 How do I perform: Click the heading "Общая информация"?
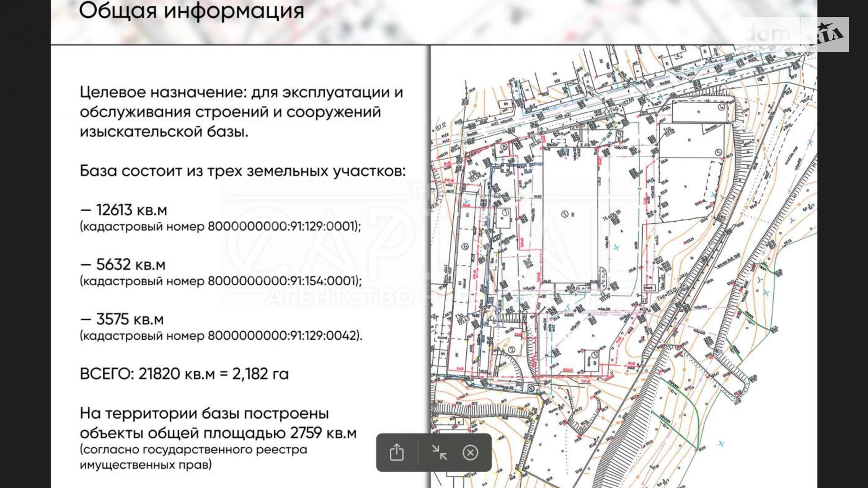[191, 11]
